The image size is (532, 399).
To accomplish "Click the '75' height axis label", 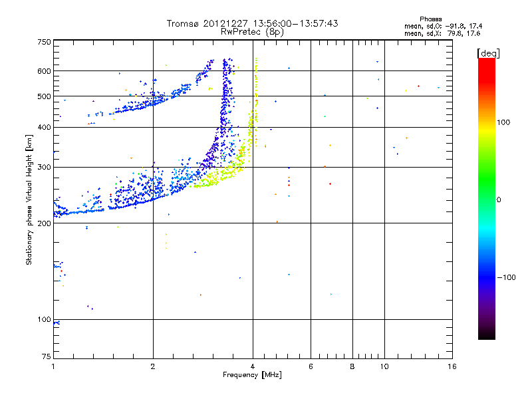I will [46, 356].
